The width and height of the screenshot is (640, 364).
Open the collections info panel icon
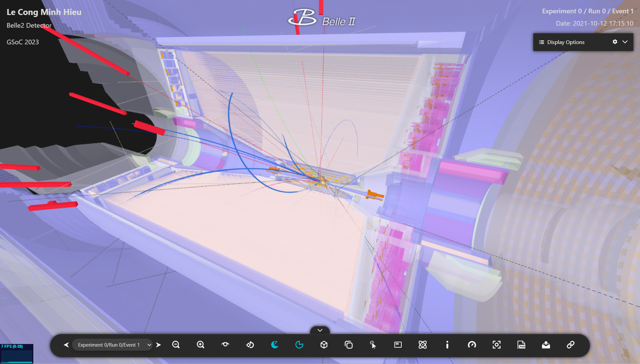pos(398,345)
